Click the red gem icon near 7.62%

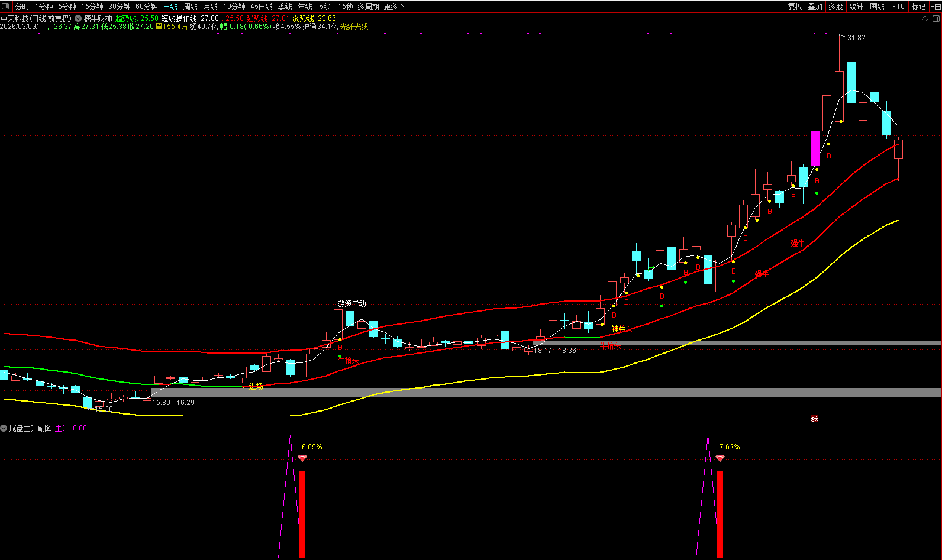720,458
